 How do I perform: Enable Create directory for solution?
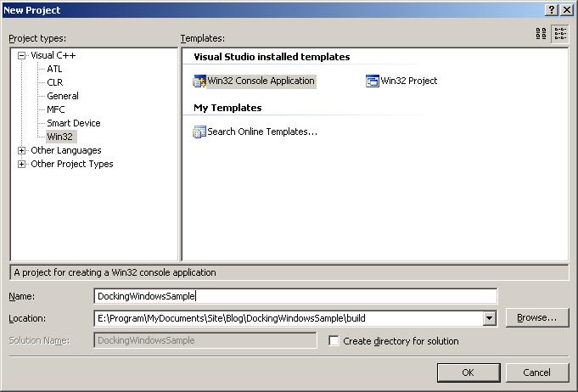pyautogui.click(x=334, y=341)
